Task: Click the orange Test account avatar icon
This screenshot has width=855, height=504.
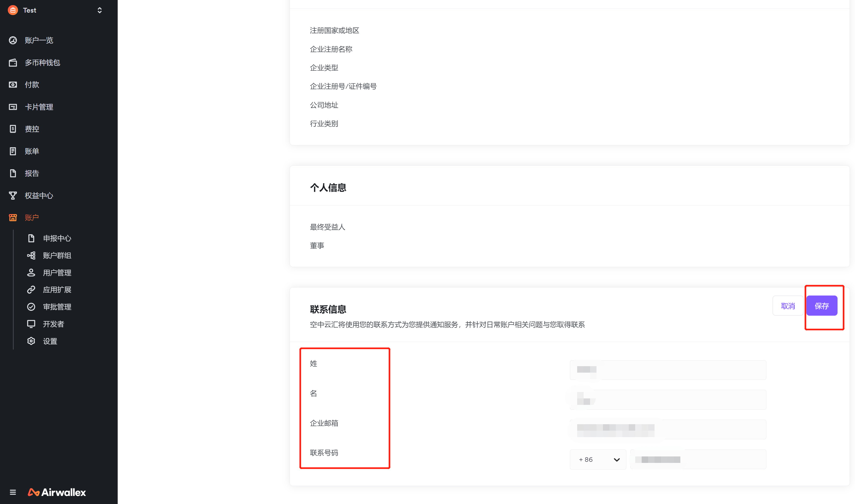Action: [13, 10]
